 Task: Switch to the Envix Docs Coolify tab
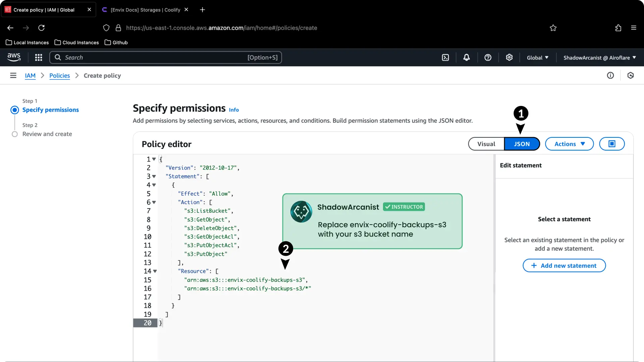point(144,10)
